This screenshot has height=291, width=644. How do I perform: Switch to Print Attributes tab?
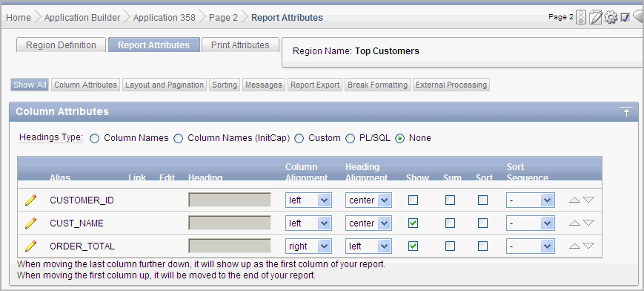tap(240, 45)
